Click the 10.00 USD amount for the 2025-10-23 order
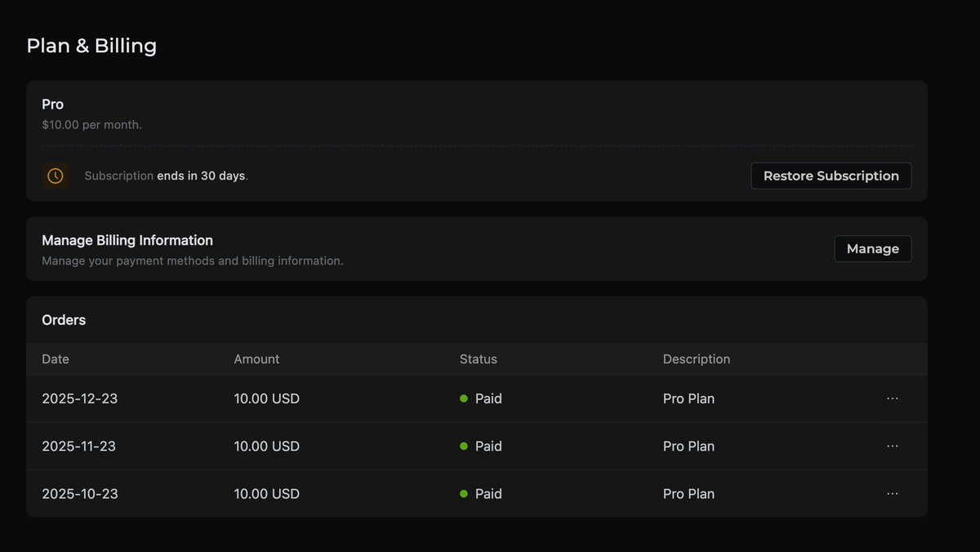This screenshot has width=980, height=552. pyautogui.click(x=267, y=493)
